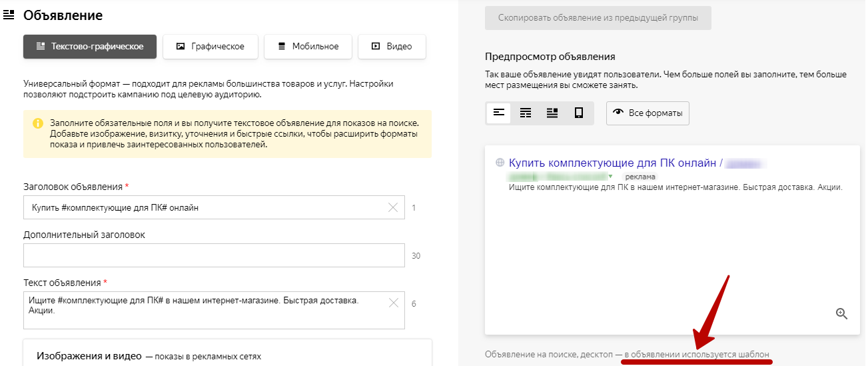Select the first desktop search preview layout icon
The image size is (868, 366).
498,113
